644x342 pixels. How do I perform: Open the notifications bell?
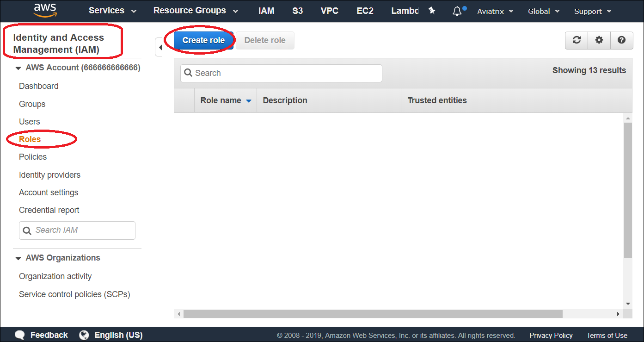[457, 11]
